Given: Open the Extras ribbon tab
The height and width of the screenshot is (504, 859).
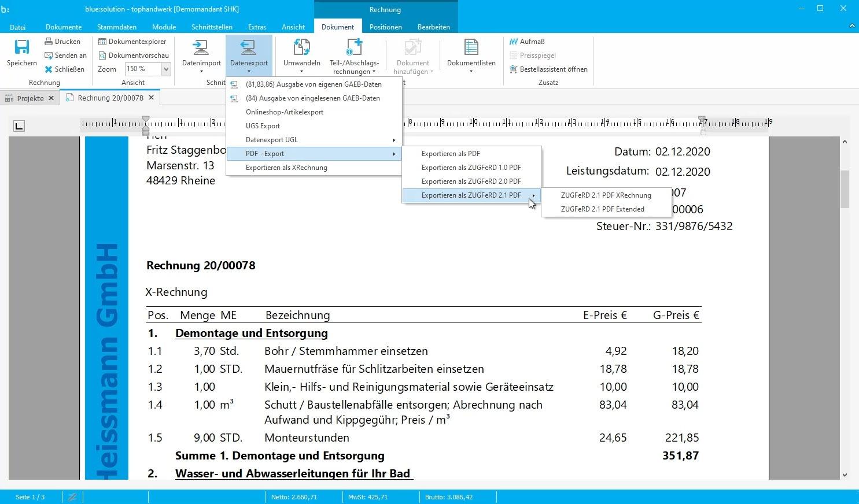Looking at the screenshot, I should click(x=257, y=27).
